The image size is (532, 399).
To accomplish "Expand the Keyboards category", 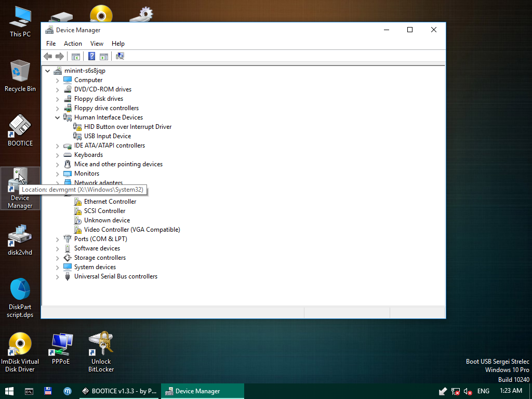I will (x=57, y=155).
